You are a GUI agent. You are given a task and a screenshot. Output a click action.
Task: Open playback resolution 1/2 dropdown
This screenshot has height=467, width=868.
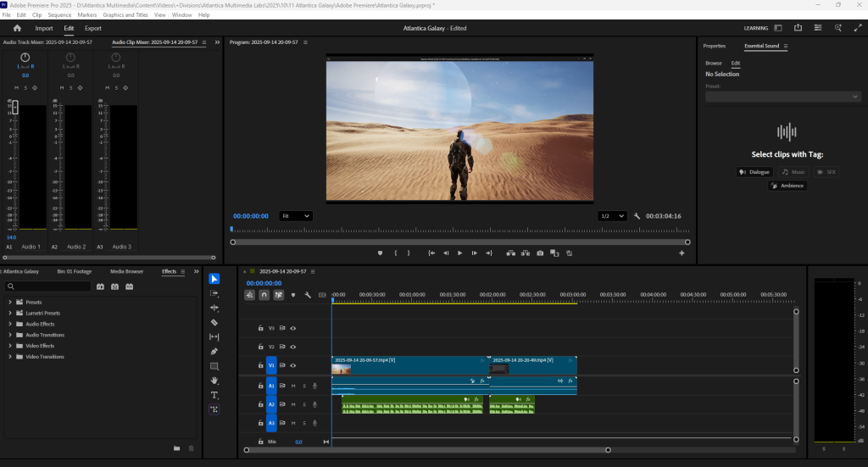click(612, 216)
